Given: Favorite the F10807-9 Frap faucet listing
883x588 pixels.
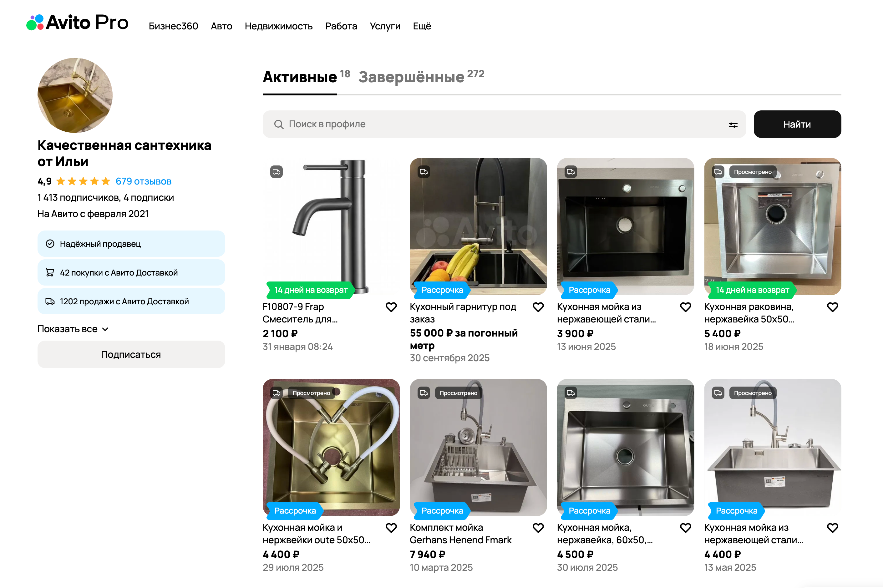Looking at the screenshot, I should [391, 307].
